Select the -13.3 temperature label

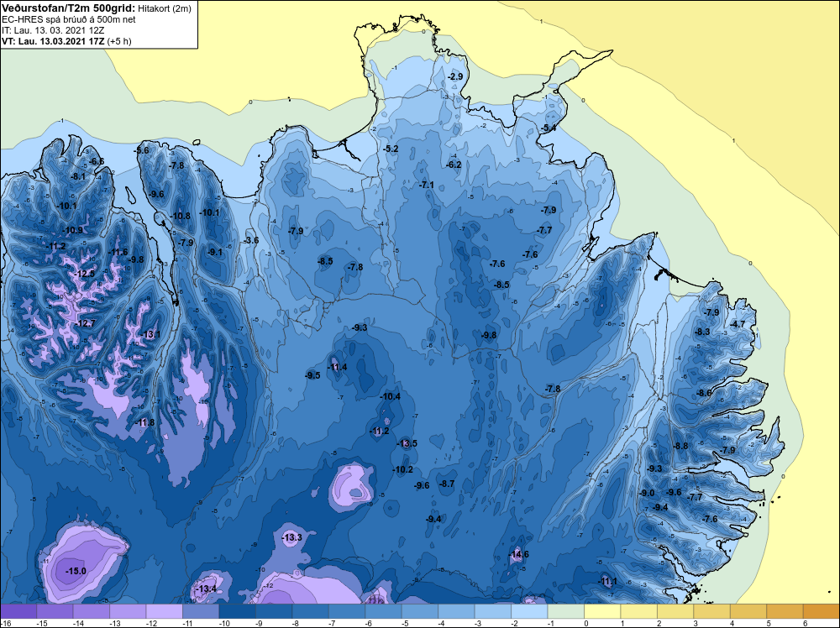[291, 537]
